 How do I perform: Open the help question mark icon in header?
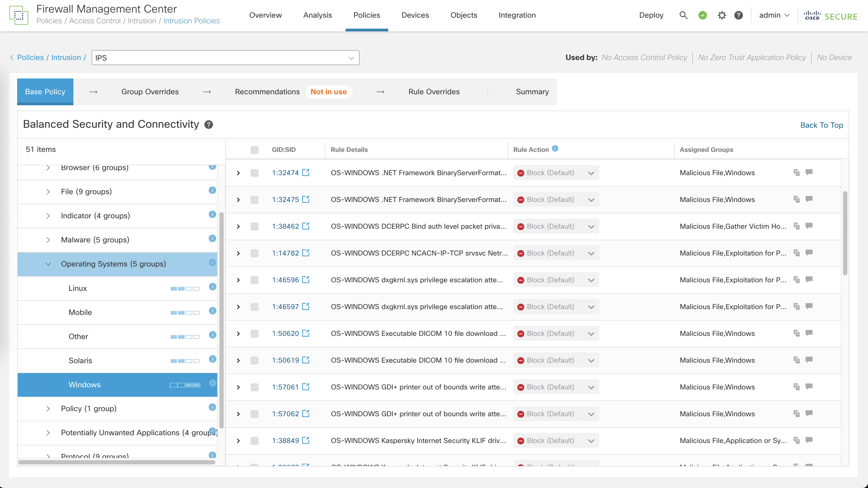(738, 15)
